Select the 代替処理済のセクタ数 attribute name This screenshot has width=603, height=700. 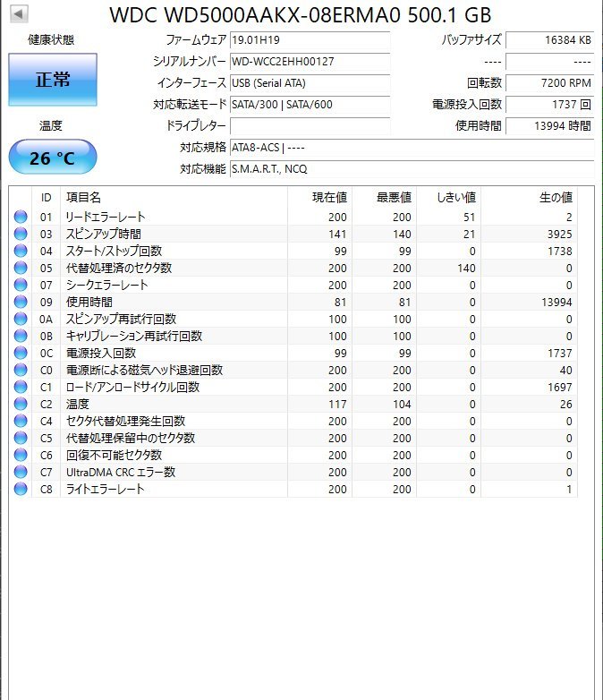[119, 268]
